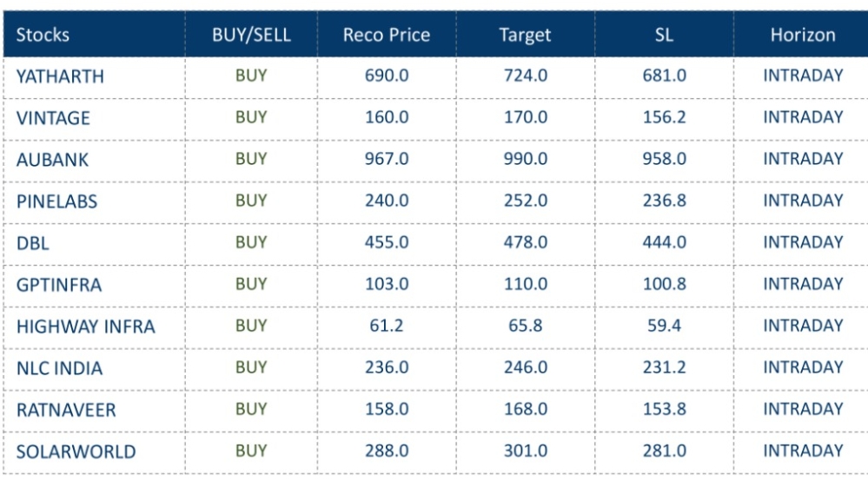
Task: Select the SOLARWORLD stock name
Action: 76,451
